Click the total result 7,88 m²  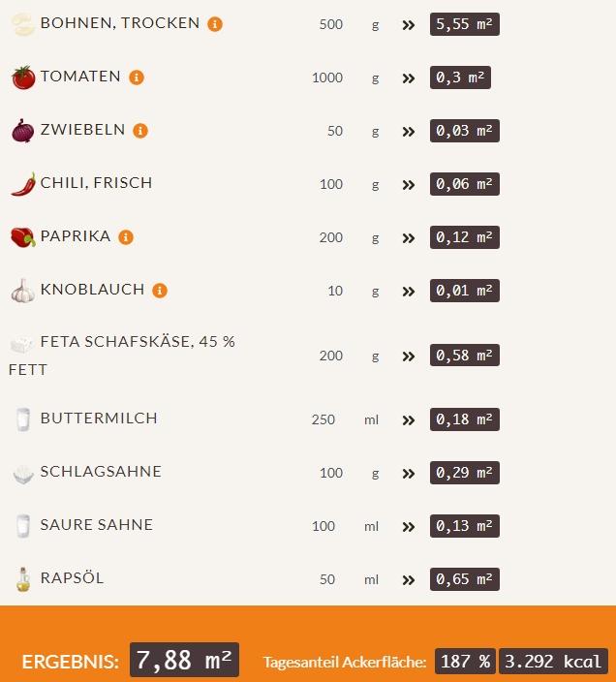(x=184, y=661)
